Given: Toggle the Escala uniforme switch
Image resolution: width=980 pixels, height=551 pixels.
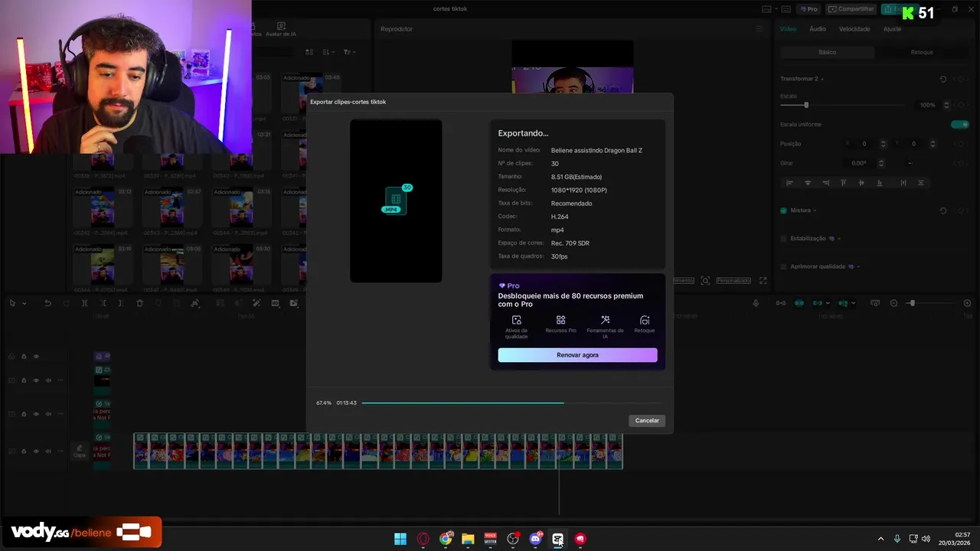Looking at the screenshot, I should 959,124.
